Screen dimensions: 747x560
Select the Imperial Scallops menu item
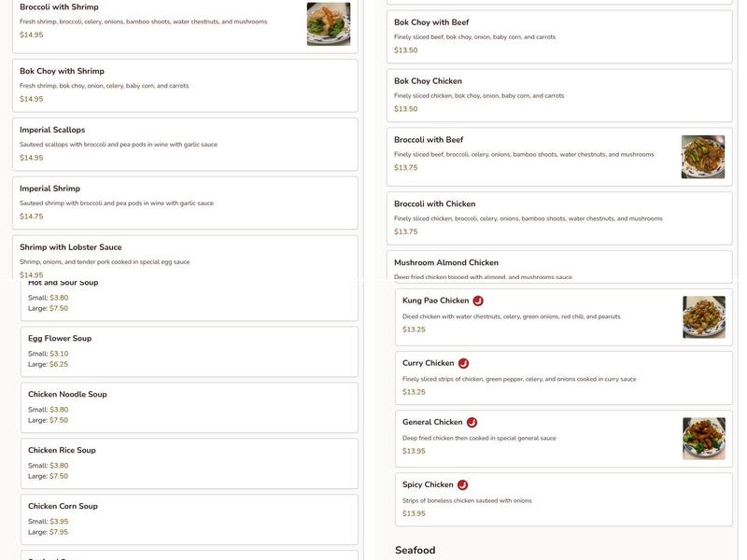pos(185,144)
